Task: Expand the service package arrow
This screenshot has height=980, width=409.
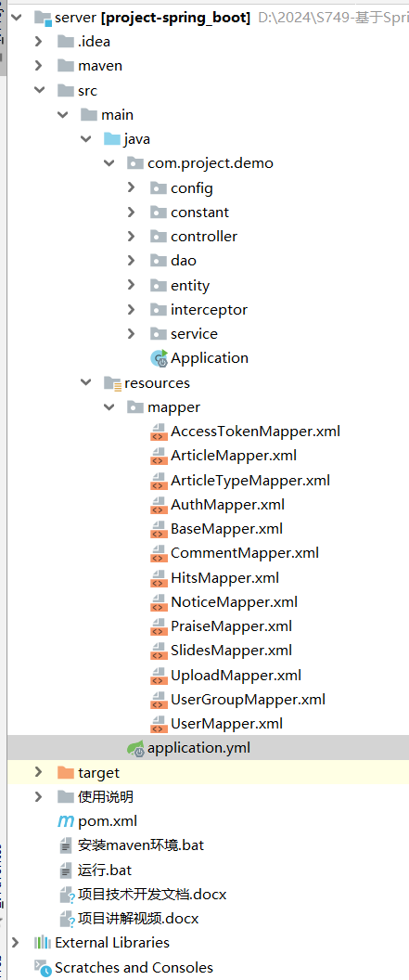Action: tap(131, 334)
